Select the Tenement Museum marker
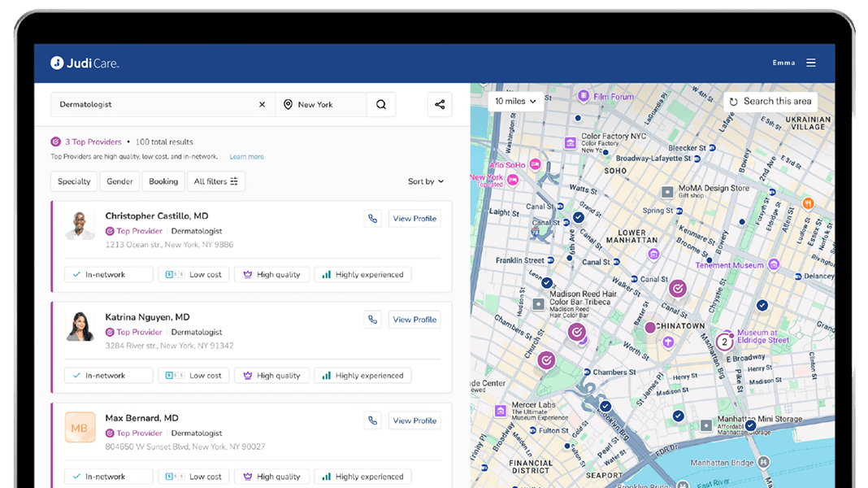 (x=774, y=264)
